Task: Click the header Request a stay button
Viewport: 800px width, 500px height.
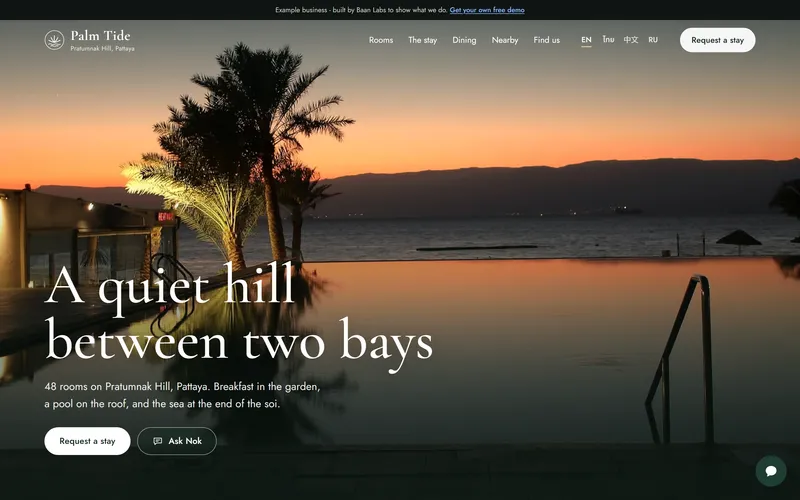Action: point(717,40)
